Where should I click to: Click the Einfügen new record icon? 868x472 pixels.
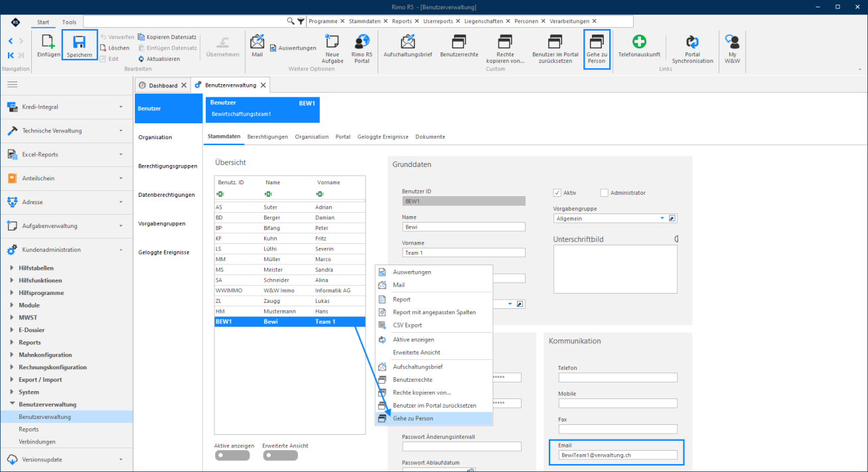(48, 46)
